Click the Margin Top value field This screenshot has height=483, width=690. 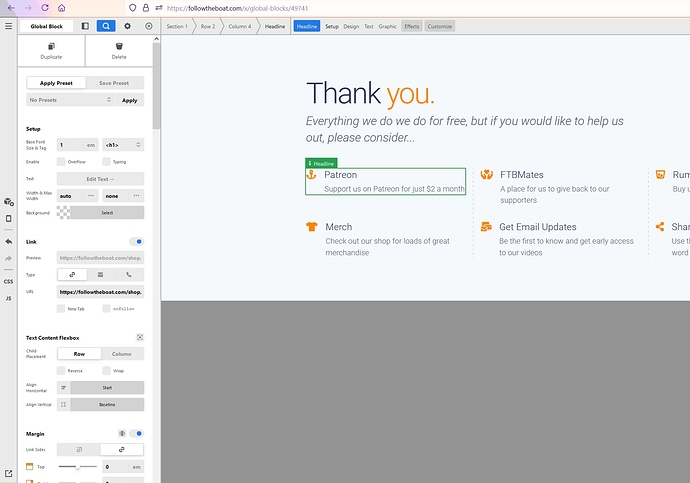pos(116,467)
